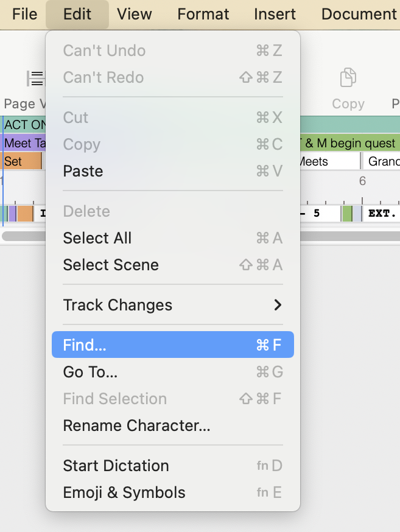The image size is (400, 532).
Task: Choose Select All menu item
Action: (x=172, y=238)
